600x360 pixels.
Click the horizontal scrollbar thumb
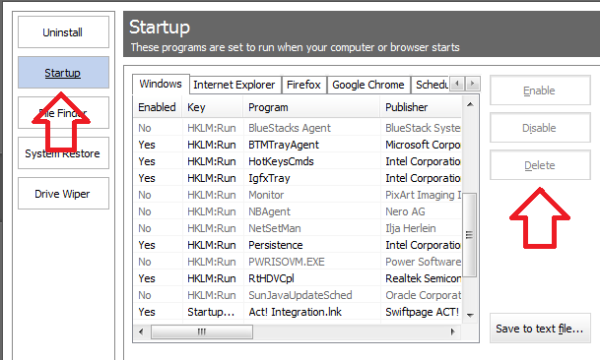click(202, 331)
